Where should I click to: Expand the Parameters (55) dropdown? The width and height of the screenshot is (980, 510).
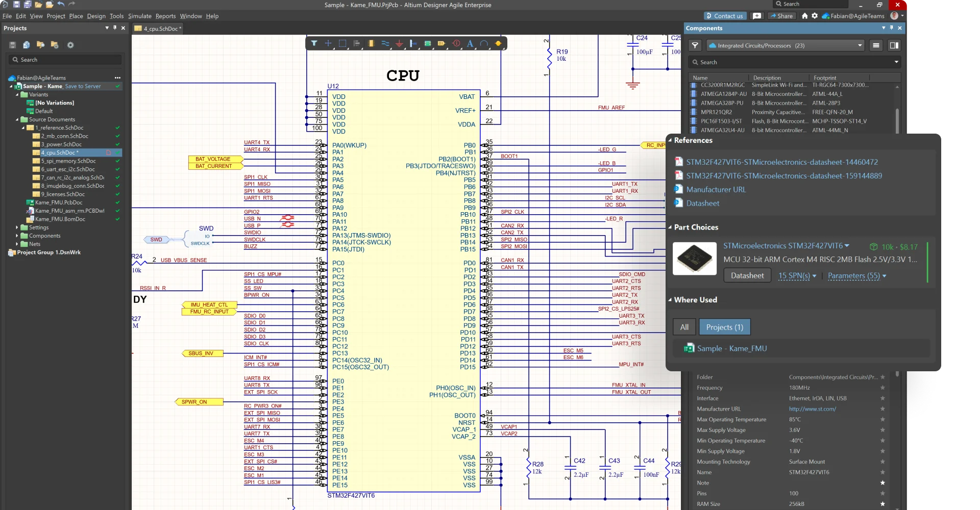(x=857, y=276)
